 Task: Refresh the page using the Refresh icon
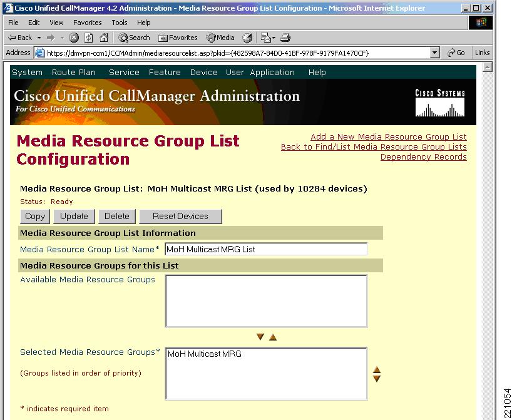pos(89,38)
